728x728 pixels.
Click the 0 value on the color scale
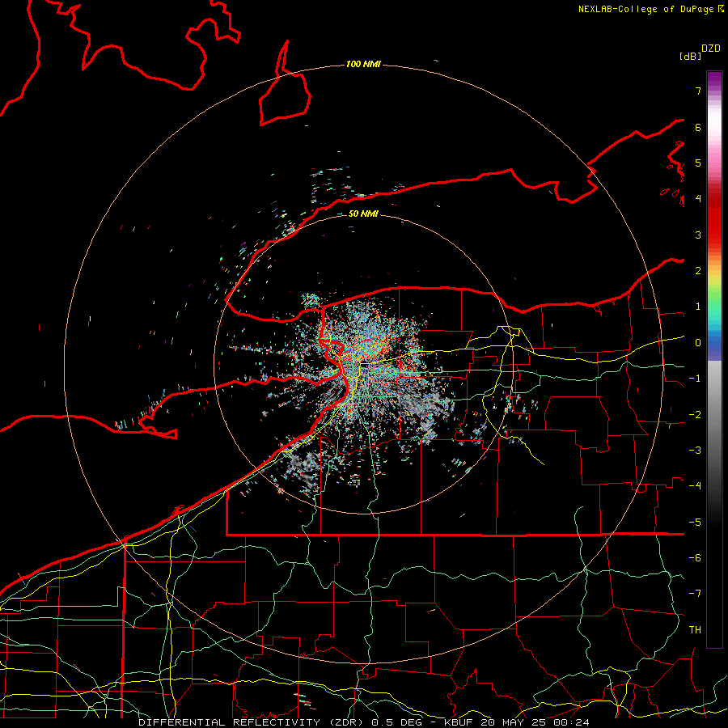698,343
